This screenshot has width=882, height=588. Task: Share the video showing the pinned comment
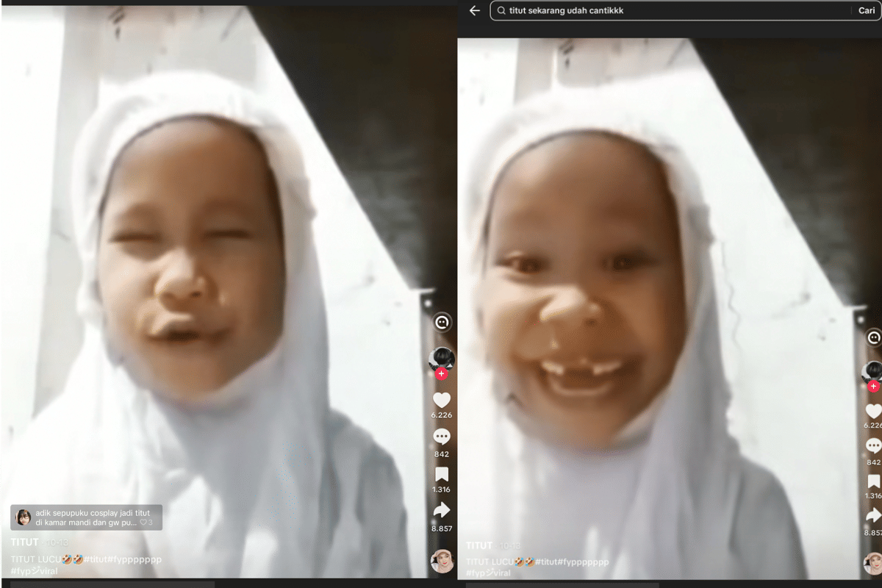(x=441, y=510)
